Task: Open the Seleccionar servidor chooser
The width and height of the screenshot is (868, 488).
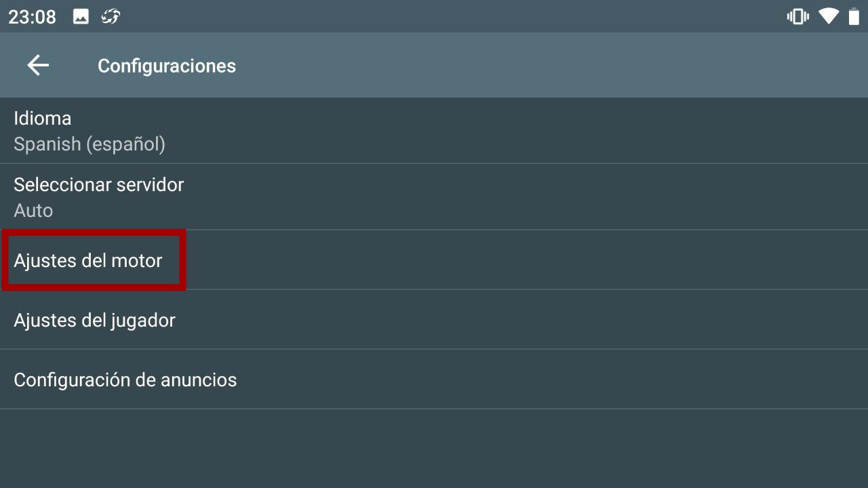Action: tap(99, 185)
